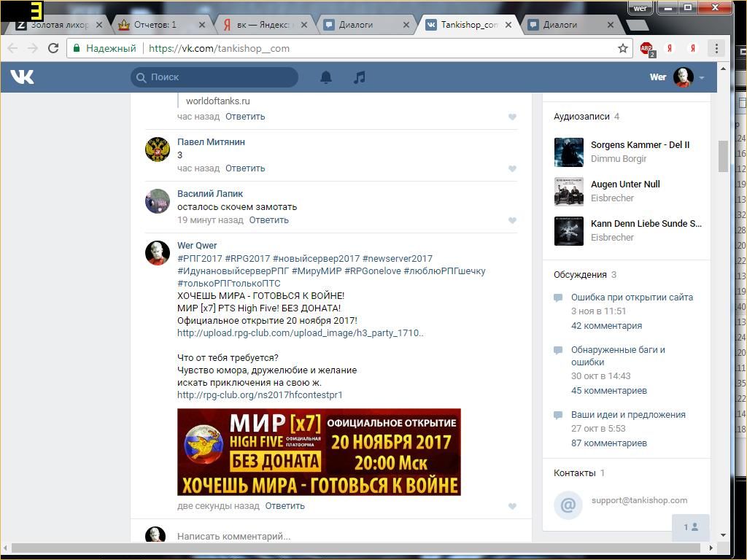Click the browser address bar
The height and width of the screenshot is (560, 747).
click(x=350, y=48)
